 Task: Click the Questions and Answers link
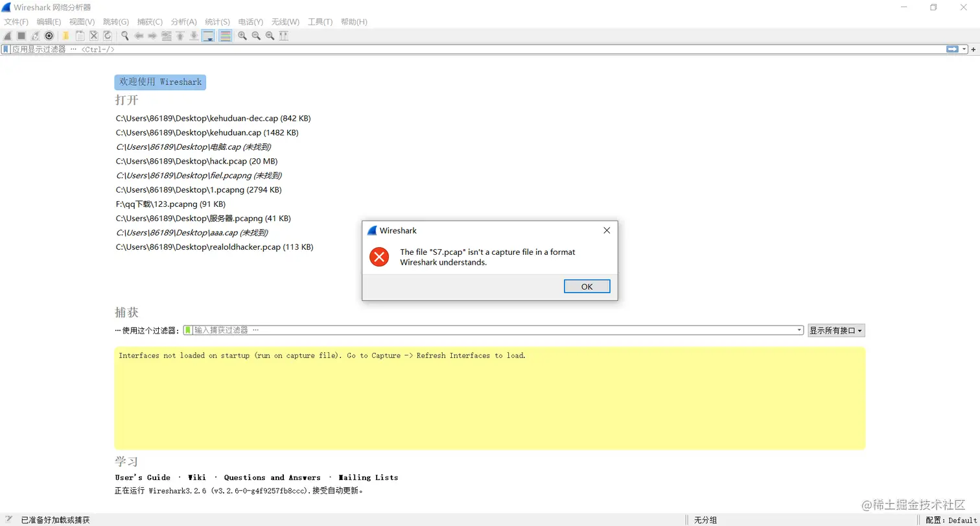click(x=272, y=477)
